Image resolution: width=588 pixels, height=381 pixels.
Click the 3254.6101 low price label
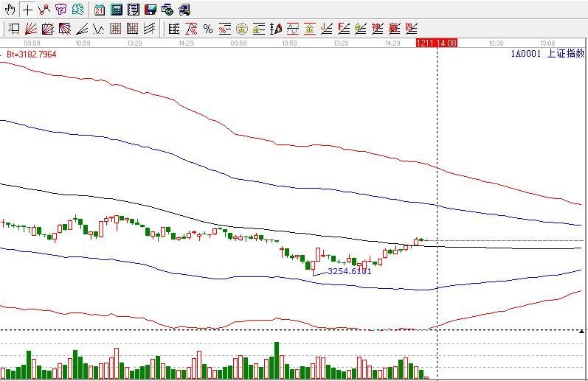pos(350,271)
